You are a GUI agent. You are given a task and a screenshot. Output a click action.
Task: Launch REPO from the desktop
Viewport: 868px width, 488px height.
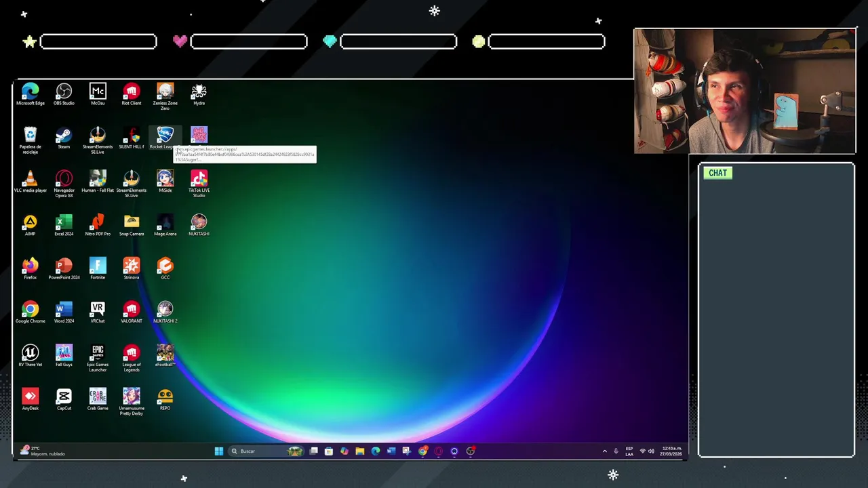tap(165, 399)
